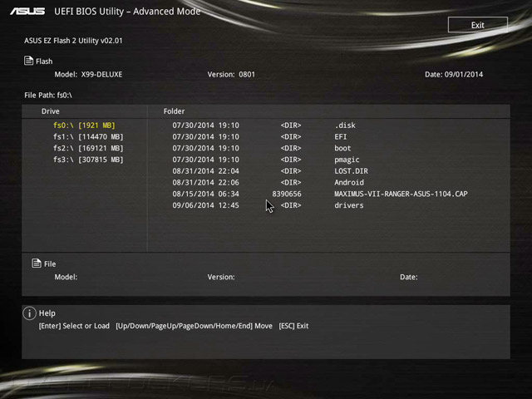Click the File Path fs0:\ text
532x399 pixels.
(x=48, y=96)
